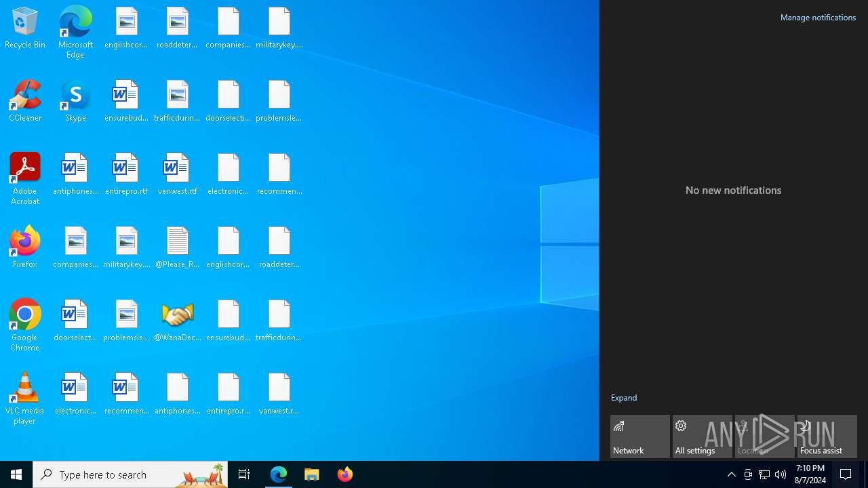Select the Skype desktop shortcut
Viewport: 868px width, 488px height.
point(75,102)
